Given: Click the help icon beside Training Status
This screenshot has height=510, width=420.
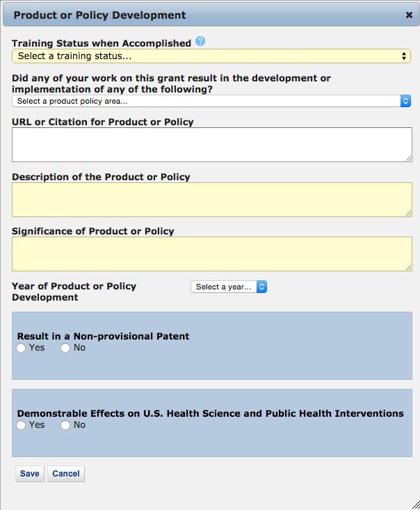Looking at the screenshot, I should point(200,42).
